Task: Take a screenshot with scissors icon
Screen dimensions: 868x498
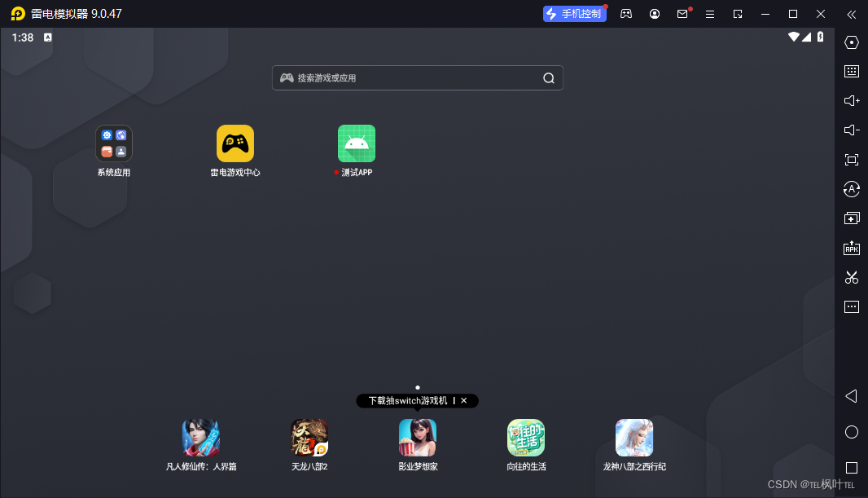Action: click(852, 277)
